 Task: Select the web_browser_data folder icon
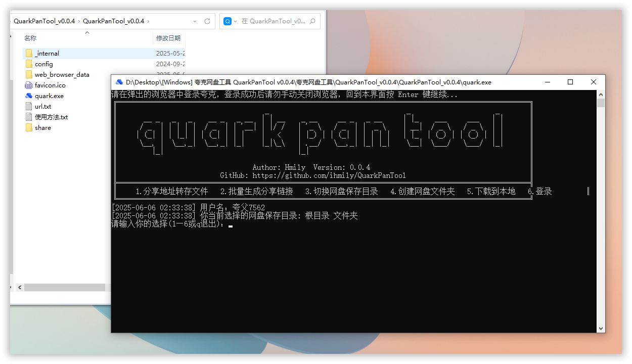[29, 74]
